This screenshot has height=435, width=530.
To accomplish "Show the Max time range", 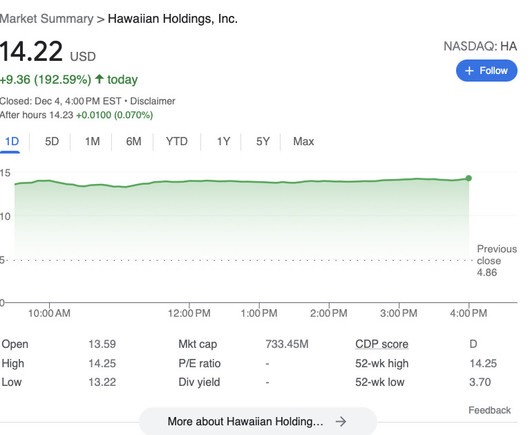I will pyautogui.click(x=303, y=141).
